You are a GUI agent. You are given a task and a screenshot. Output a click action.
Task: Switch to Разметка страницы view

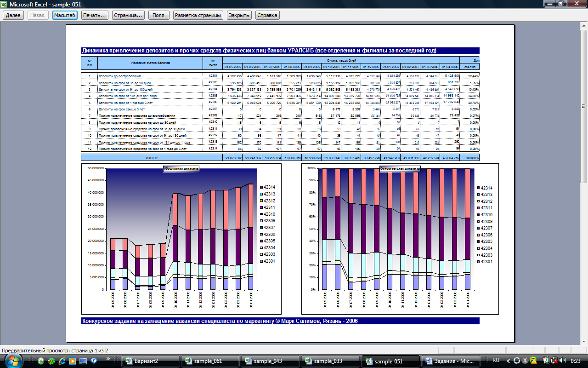pos(198,15)
